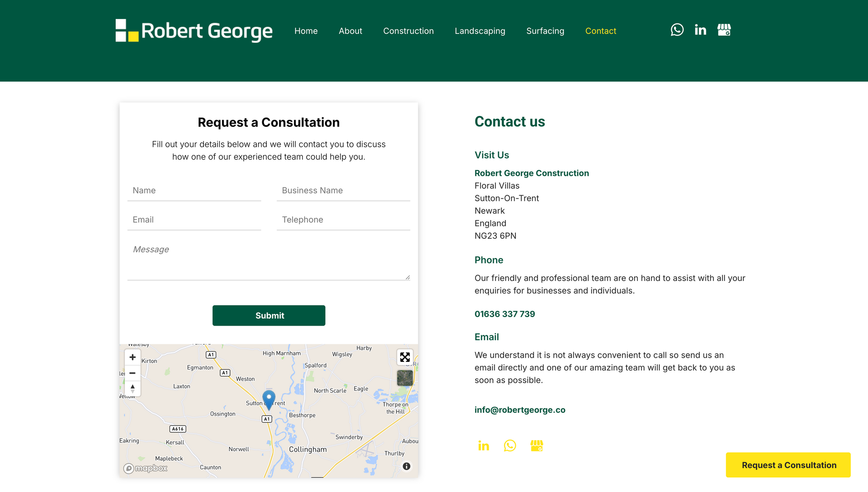
Task: Go to Landscaping page
Action: 480,31
